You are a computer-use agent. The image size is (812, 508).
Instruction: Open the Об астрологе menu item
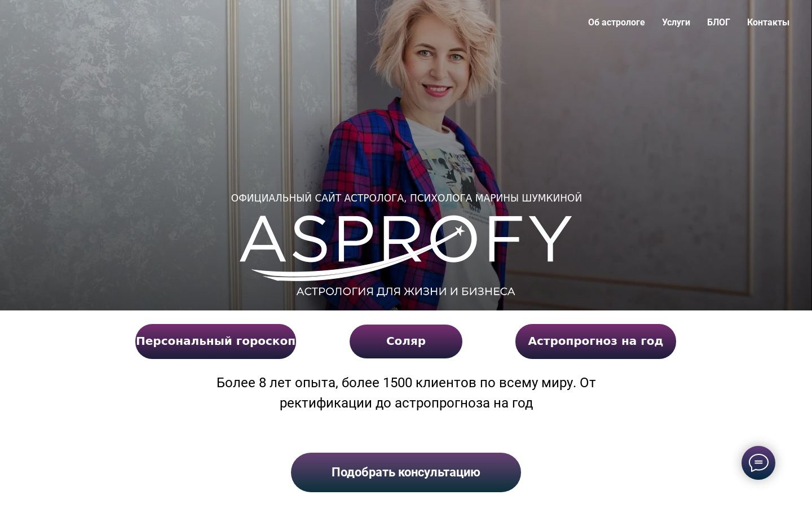pyautogui.click(x=616, y=22)
